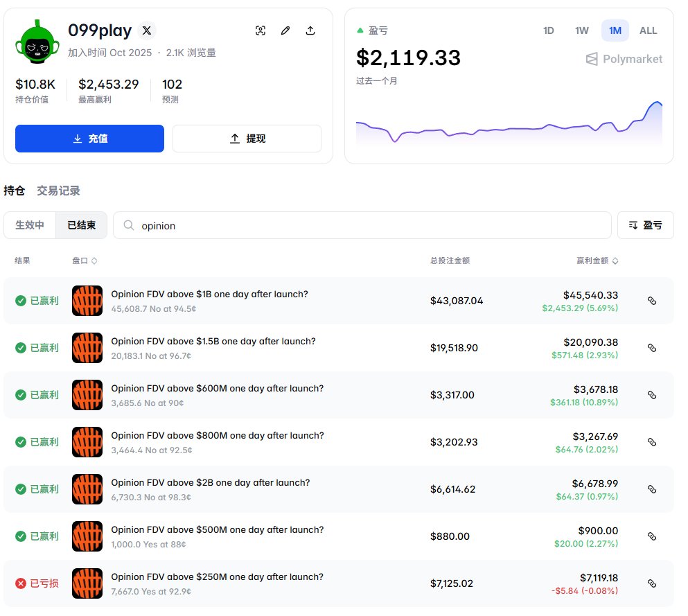Sort by 赢利金额 column header

(x=597, y=261)
